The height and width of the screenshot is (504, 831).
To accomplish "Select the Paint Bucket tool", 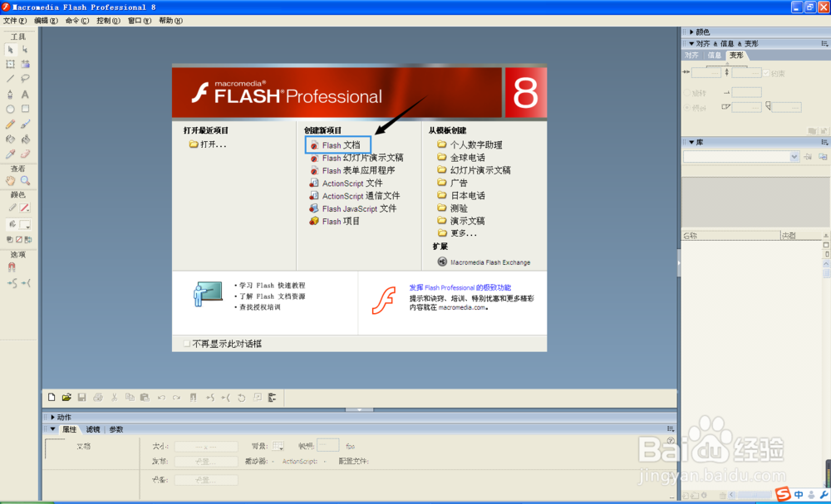I will [x=25, y=139].
